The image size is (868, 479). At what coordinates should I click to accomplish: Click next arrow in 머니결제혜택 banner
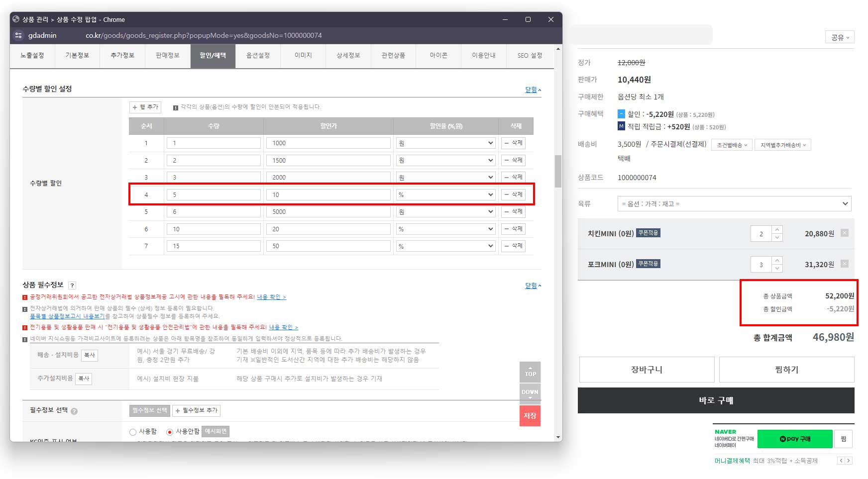849,461
